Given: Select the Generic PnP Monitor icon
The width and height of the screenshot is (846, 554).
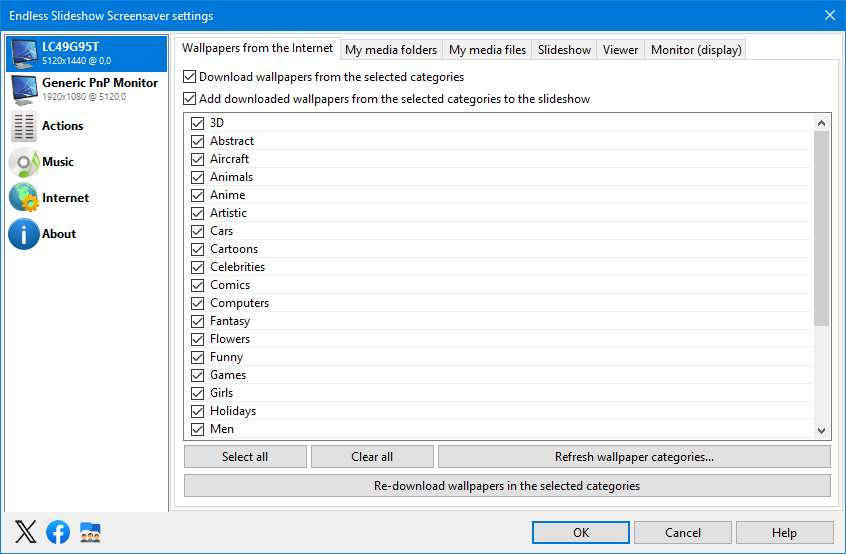Looking at the screenshot, I should pyautogui.click(x=24, y=90).
